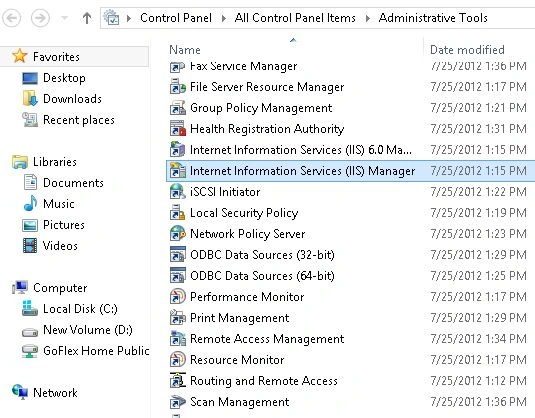Open Downloads in Favorites

point(72,99)
